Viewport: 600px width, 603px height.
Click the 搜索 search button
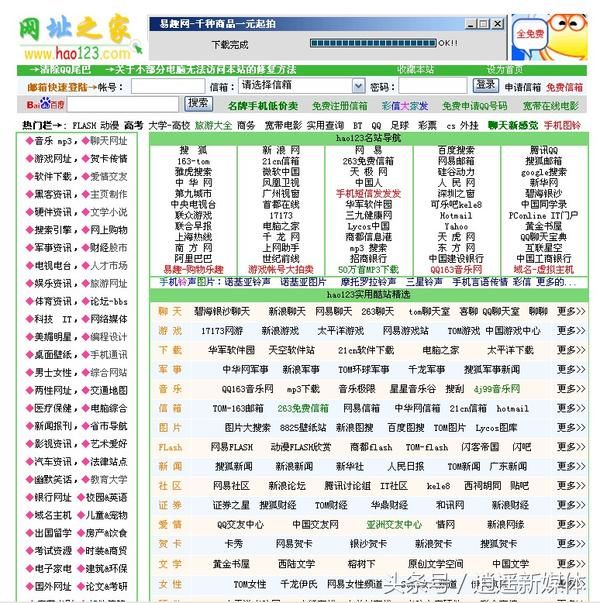(x=198, y=103)
